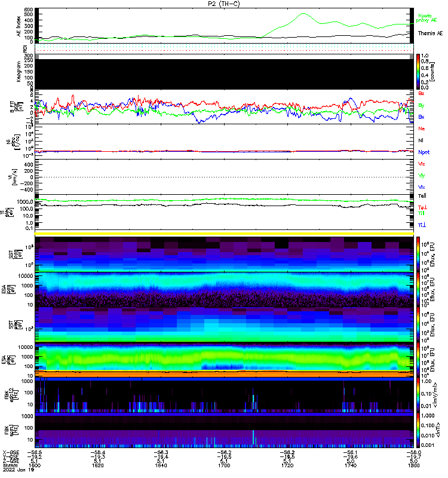448x478 pixels.
Task: Select the green Kyoto proxy AE legend label
Action: pos(426,18)
